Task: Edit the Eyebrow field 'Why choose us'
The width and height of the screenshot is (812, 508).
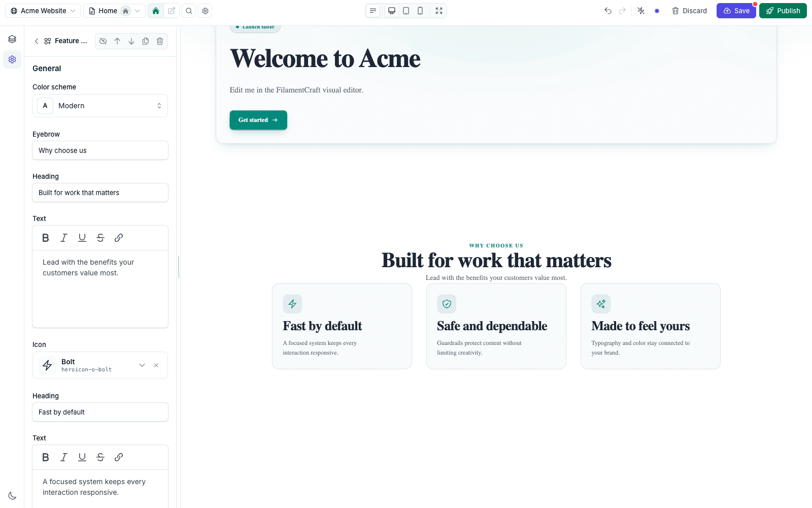Action: (100, 150)
